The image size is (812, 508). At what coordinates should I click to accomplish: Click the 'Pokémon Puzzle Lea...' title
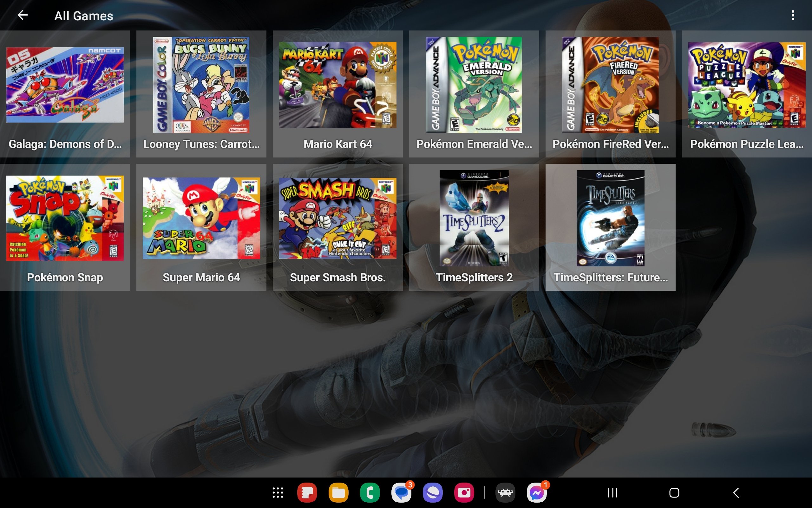point(747,144)
